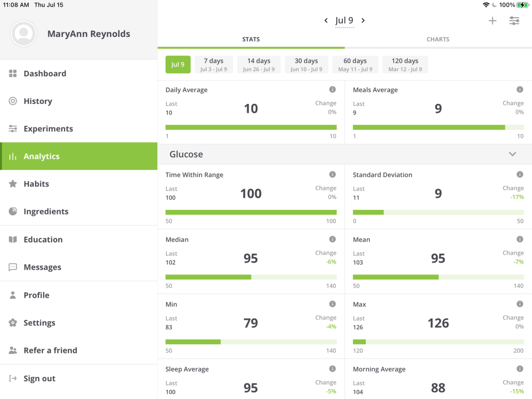Open Dashboard from the sidebar

[45, 74]
